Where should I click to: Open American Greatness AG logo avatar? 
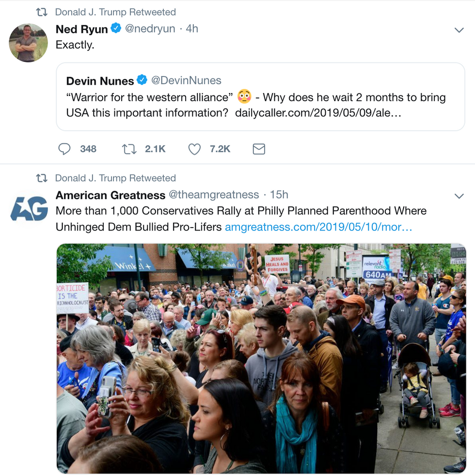point(29,208)
